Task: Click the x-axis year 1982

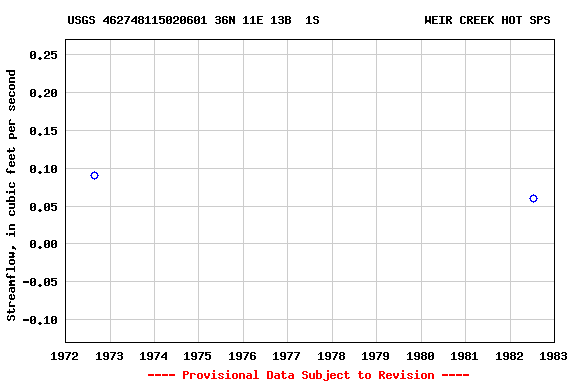Action: (x=510, y=356)
